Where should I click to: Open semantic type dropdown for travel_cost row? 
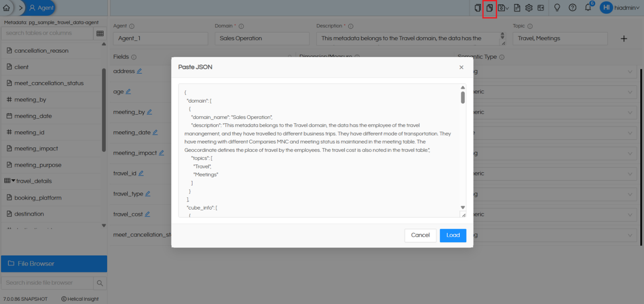(x=630, y=214)
